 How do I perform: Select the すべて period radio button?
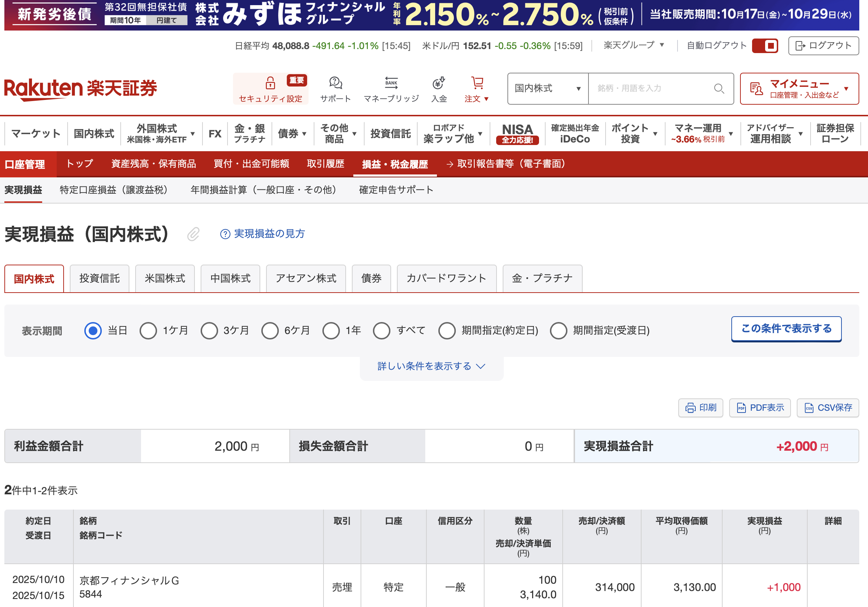(x=381, y=331)
